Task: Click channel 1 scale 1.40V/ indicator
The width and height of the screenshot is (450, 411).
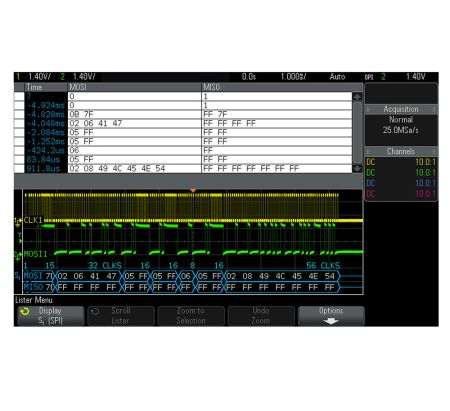Action: pos(40,77)
